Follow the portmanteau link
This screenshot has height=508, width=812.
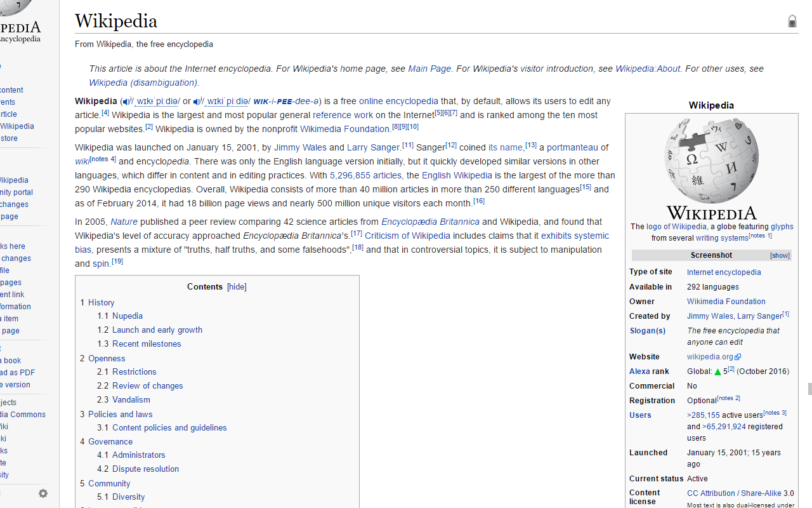tap(572, 147)
